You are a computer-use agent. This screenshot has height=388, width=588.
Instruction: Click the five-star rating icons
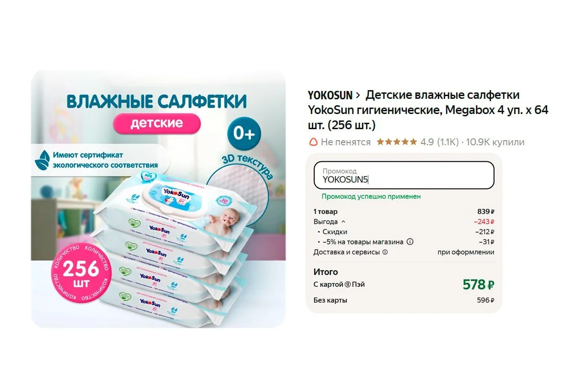pyautogui.click(x=397, y=142)
